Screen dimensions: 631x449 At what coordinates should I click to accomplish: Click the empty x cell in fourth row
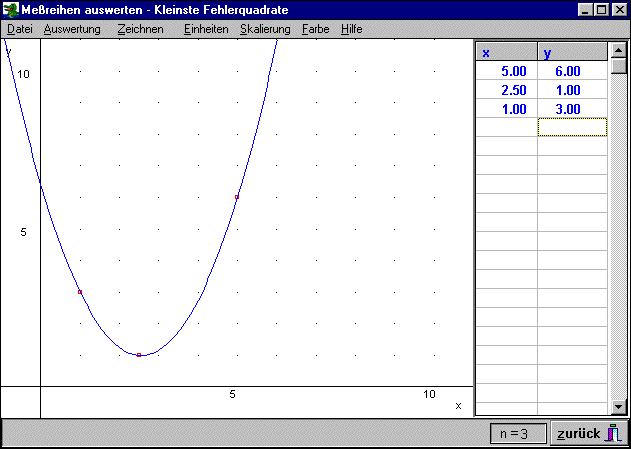[506, 127]
